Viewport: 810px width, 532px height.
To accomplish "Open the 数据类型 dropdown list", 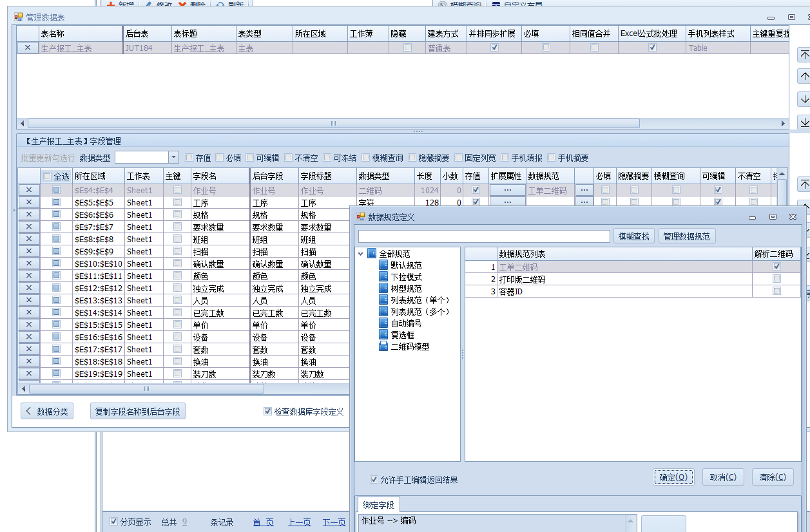I will 173,158.
